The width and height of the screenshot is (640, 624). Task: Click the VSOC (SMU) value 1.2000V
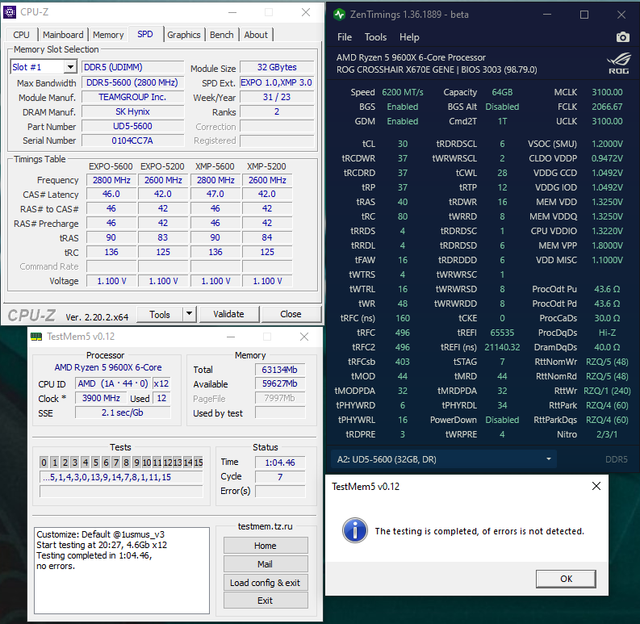coord(607,144)
